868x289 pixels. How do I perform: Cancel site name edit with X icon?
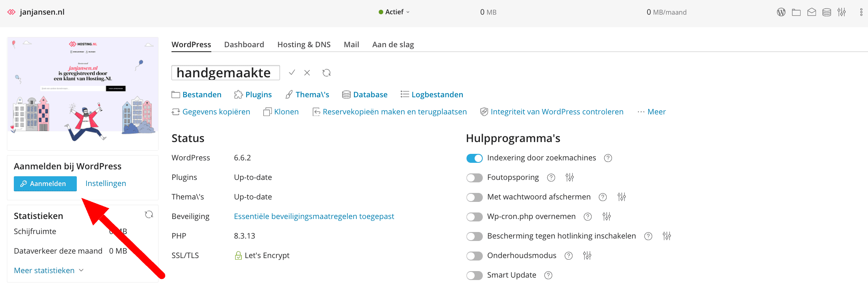tap(307, 72)
